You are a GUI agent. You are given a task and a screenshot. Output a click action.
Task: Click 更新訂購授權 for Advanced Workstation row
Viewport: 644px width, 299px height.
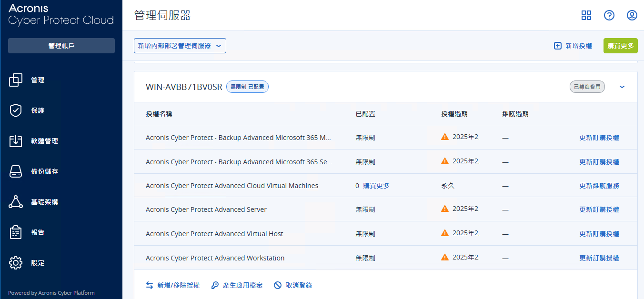point(599,258)
